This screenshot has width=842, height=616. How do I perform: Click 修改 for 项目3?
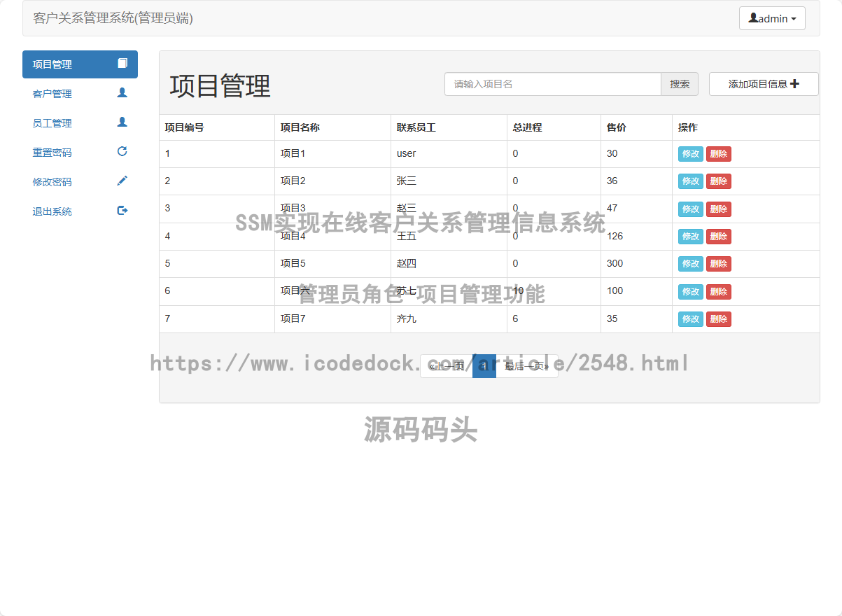690,209
